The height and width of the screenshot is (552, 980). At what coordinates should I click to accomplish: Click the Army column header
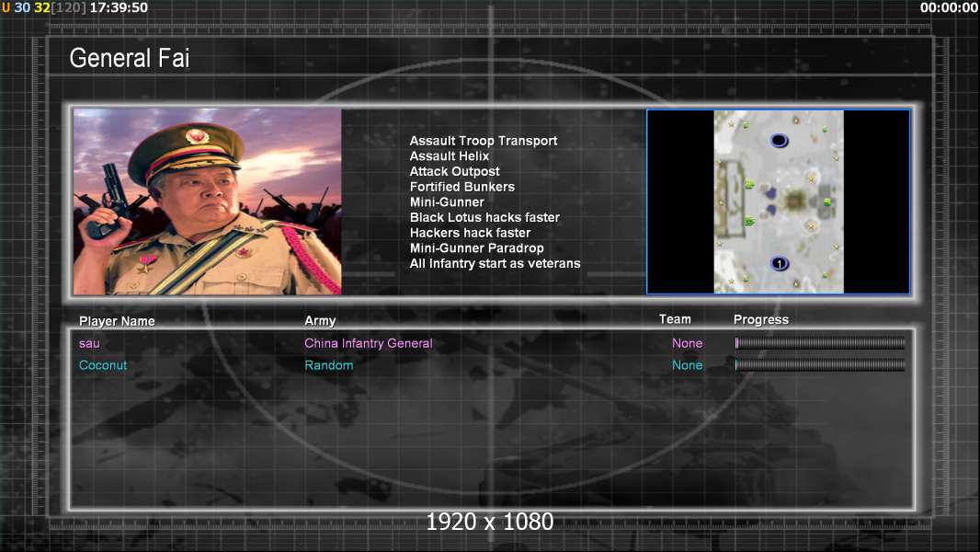coord(320,321)
